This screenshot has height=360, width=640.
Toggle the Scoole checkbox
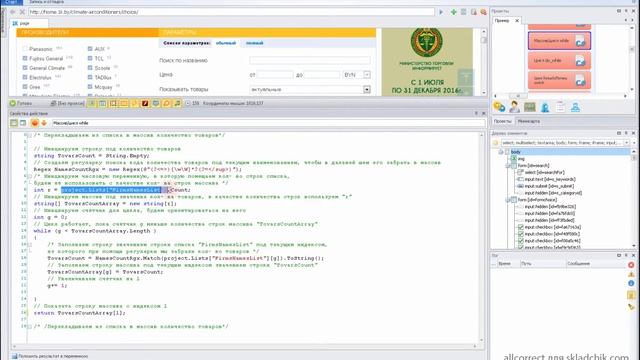90,68
